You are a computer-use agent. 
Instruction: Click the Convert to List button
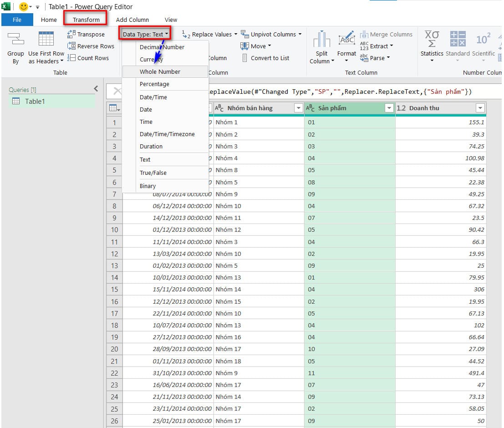(x=265, y=58)
